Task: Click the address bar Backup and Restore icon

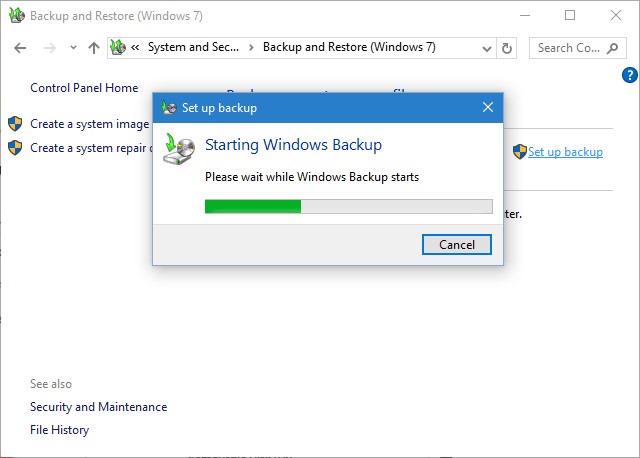Action: coord(118,47)
